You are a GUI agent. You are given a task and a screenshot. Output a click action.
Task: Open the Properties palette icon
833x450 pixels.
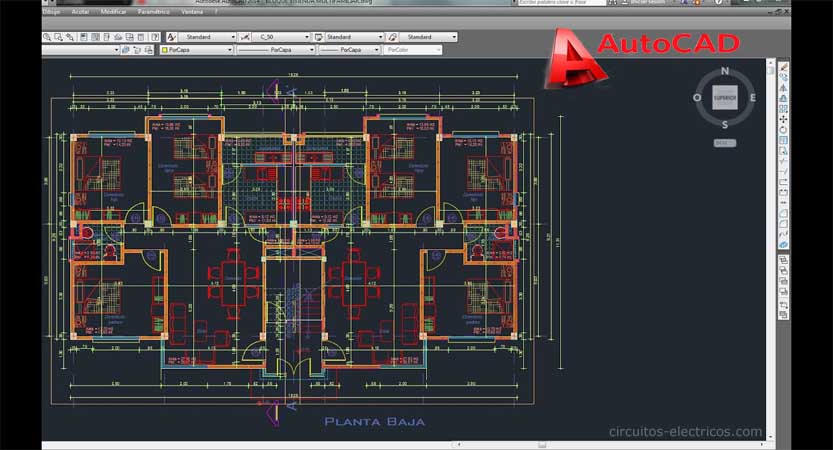click(x=84, y=37)
